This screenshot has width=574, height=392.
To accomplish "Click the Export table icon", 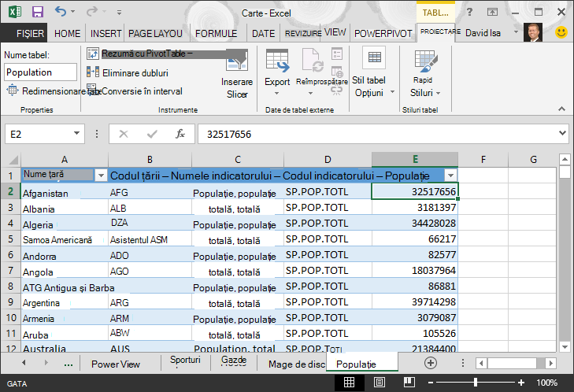I will click(x=277, y=61).
